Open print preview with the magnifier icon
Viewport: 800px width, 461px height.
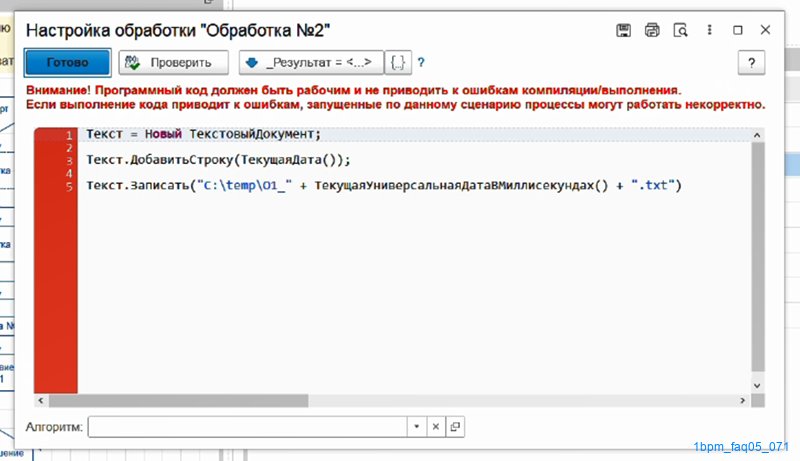[x=681, y=30]
